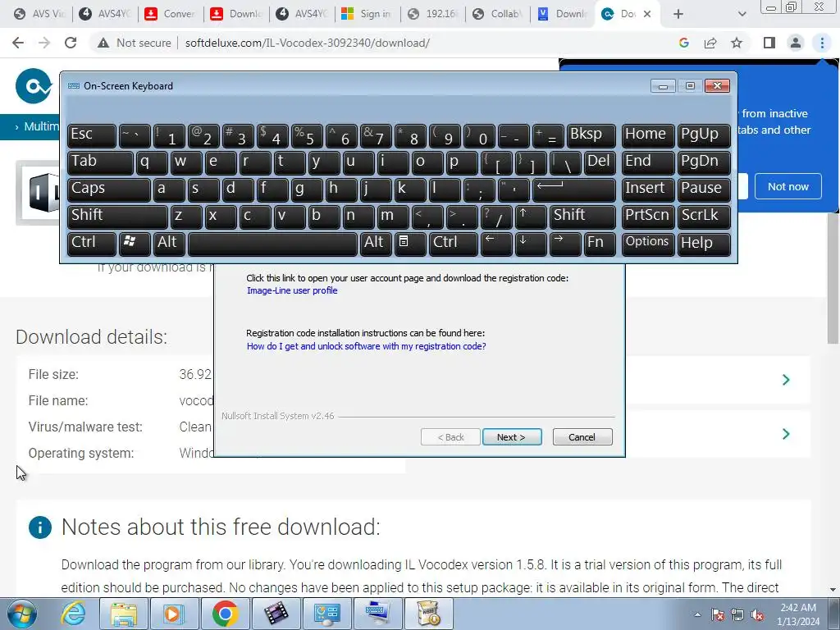
Task: Expand the tab search dropdown
Action: (742, 14)
